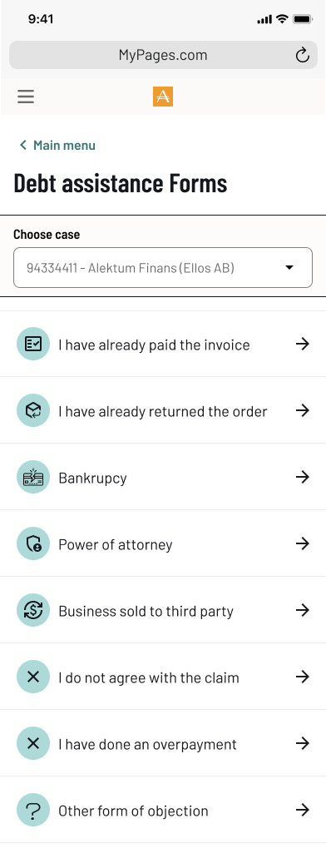Image resolution: width=326 pixels, height=868 pixels.
Task: Click the MyPages.com address bar
Action: (x=163, y=55)
